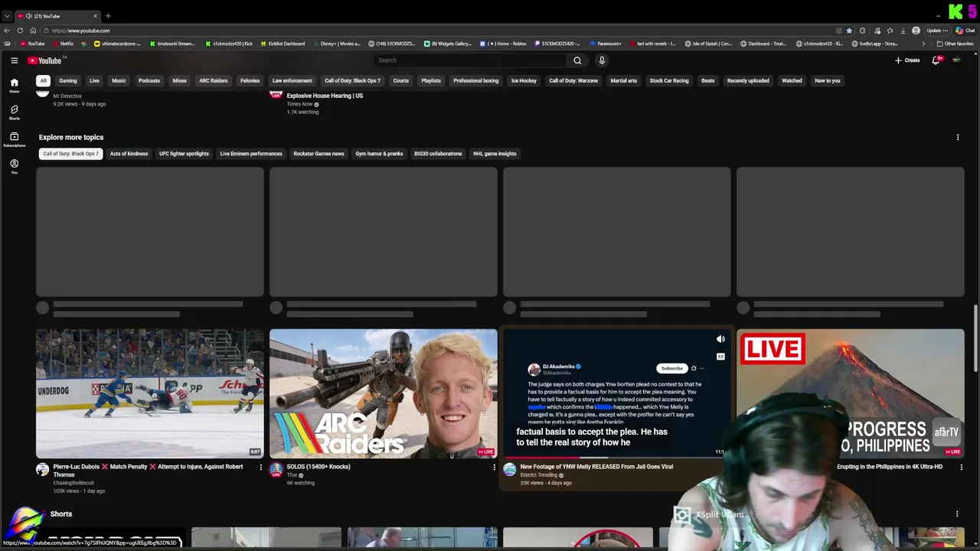Open the volcano LIVE thumbnail
This screenshot has width=980, height=551.
click(850, 393)
